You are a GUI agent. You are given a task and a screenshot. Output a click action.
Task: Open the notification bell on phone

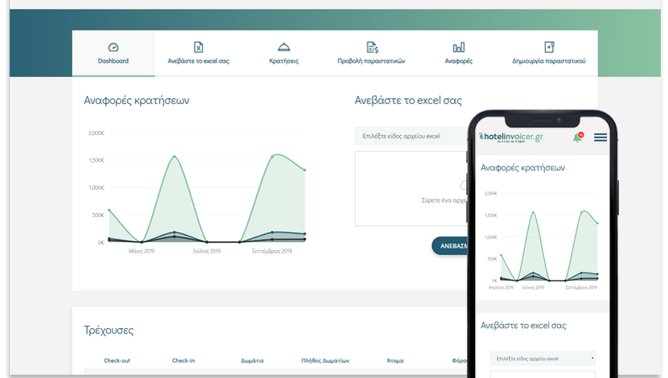click(x=578, y=137)
